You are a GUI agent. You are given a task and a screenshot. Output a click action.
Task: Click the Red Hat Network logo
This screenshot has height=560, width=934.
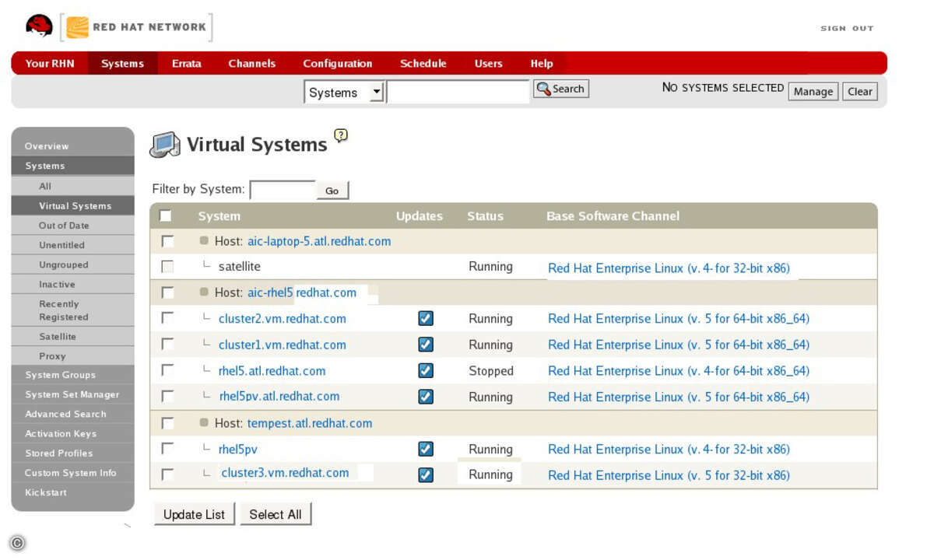coord(136,27)
